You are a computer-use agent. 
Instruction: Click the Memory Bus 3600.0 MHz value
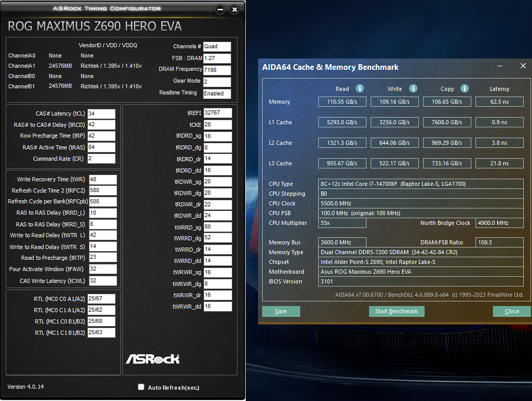tap(342, 242)
